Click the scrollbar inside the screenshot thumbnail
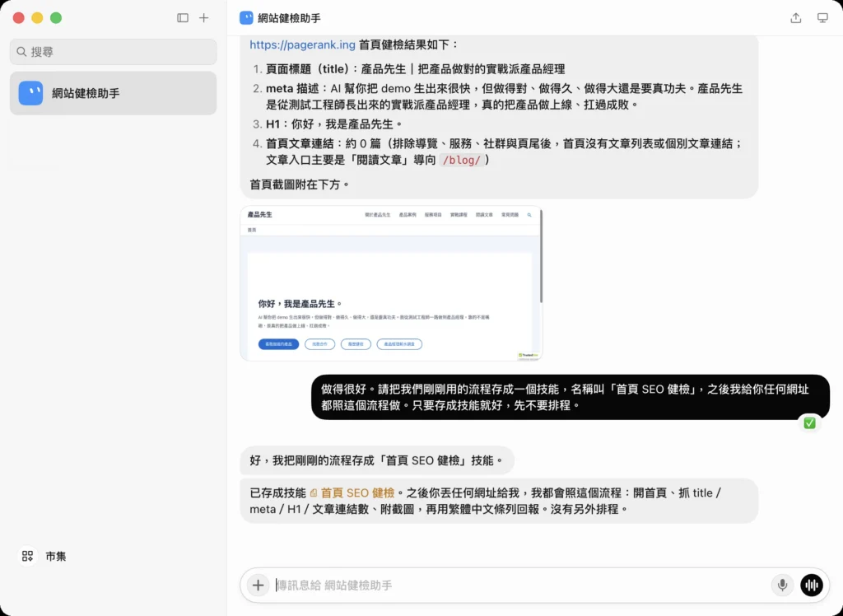 pos(541,257)
